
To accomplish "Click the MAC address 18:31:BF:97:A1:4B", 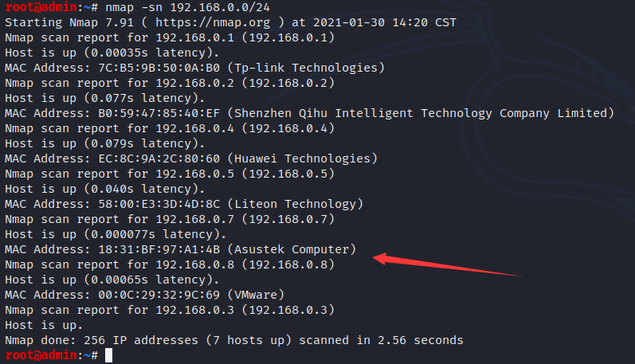I will (159, 249).
